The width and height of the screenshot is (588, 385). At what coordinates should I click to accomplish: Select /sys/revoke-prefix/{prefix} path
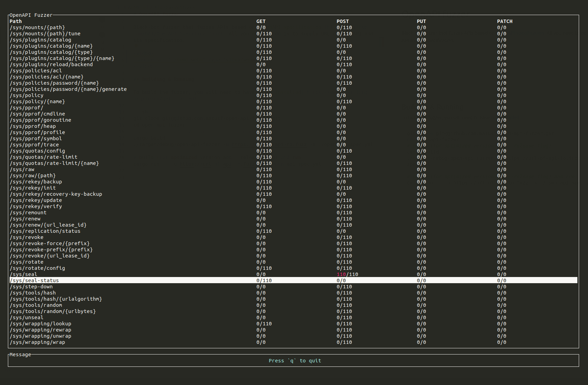pyautogui.click(x=51, y=250)
